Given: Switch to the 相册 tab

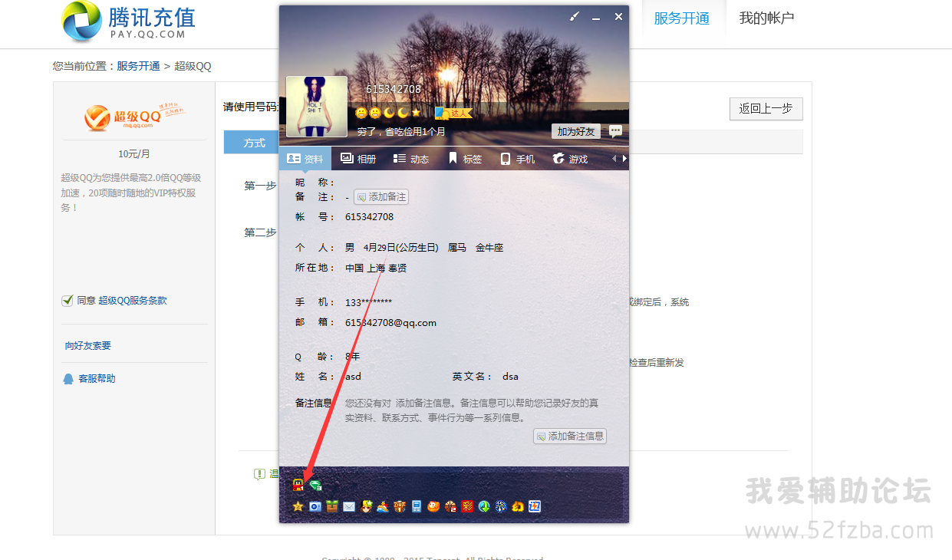Looking at the screenshot, I should tap(358, 159).
